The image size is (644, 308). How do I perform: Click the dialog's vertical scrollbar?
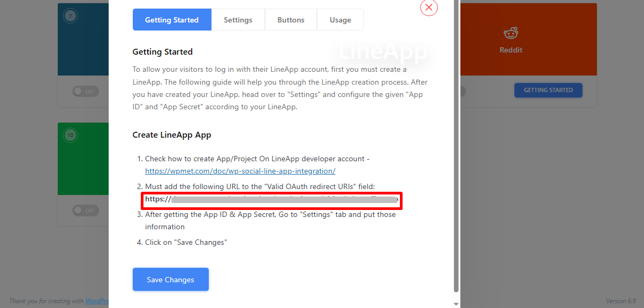(x=456, y=146)
